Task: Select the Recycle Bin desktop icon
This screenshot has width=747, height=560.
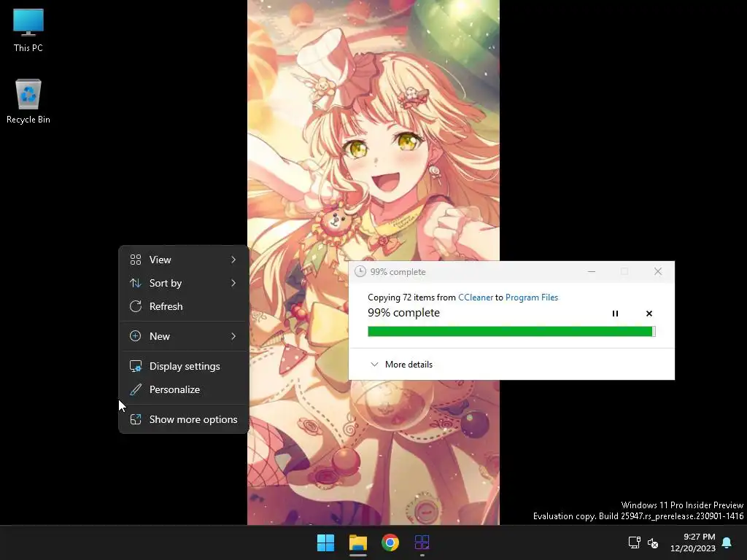Action: 28,101
